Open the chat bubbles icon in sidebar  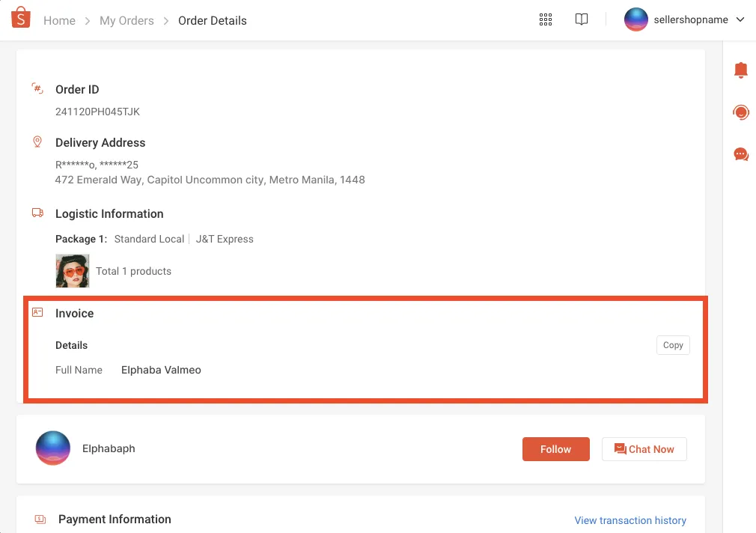click(741, 155)
